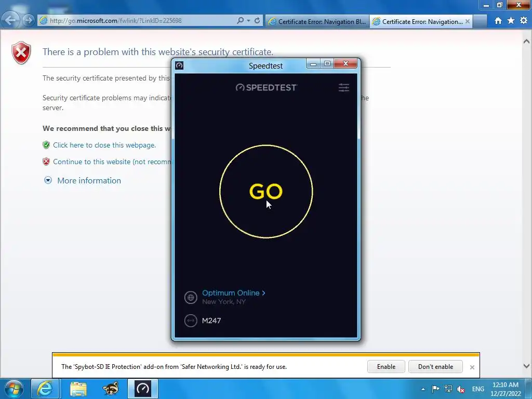The height and width of the screenshot is (399, 532).
Task: Click the Internet Explorer address bar URL
Action: pos(116,21)
